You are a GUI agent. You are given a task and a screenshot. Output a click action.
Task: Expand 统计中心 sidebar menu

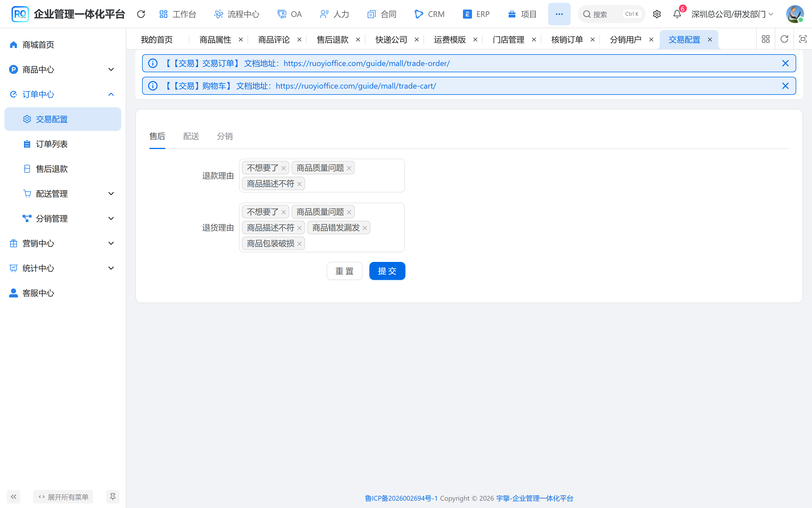pos(63,268)
